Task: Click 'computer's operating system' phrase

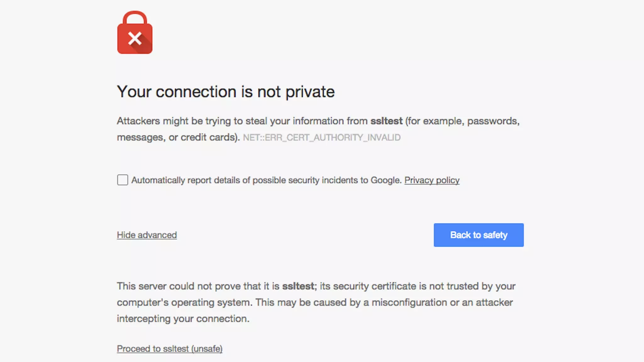Action: tap(185, 303)
